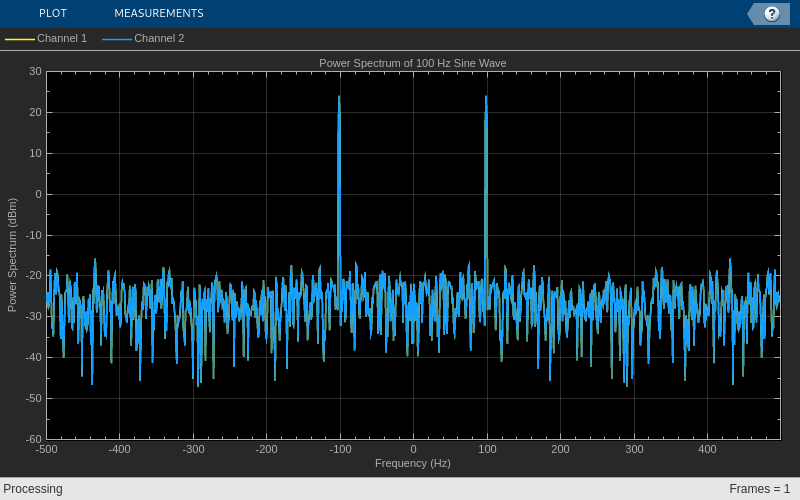Click the y-axis tick label '10'
This screenshot has height=500, width=800.
pyautogui.click(x=35, y=153)
